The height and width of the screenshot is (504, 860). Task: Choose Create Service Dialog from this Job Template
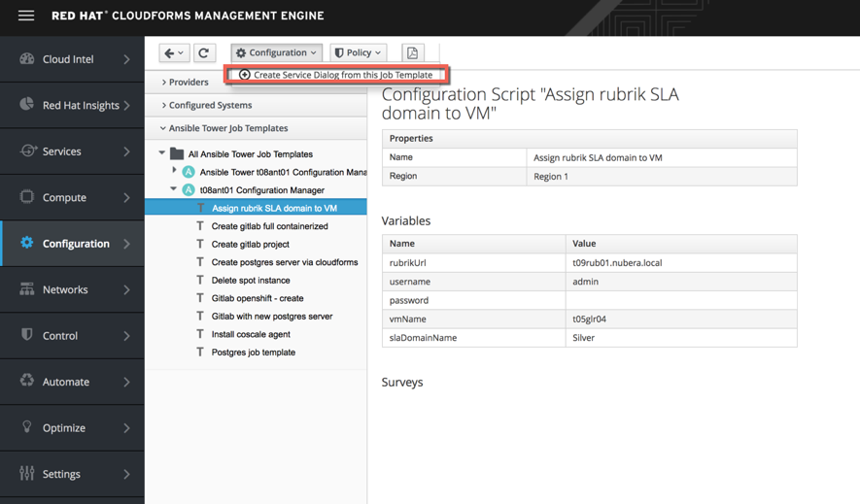(x=336, y=75)
